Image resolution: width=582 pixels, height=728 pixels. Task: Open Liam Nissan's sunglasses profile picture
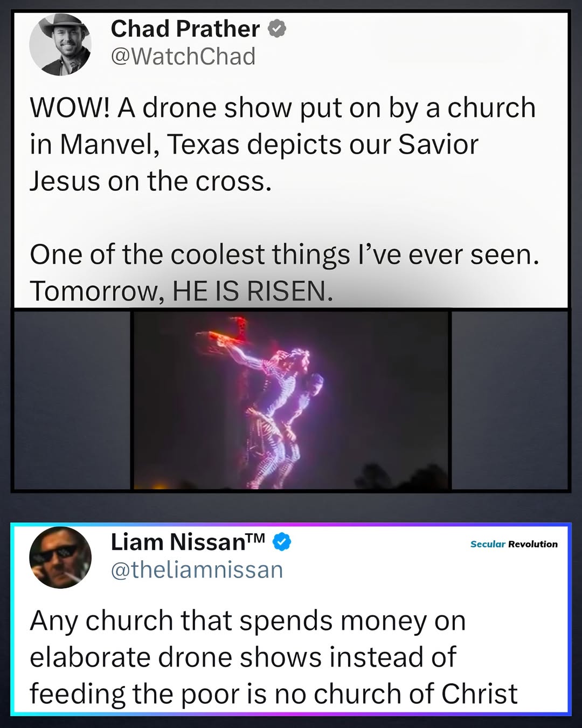click(60, 557)
